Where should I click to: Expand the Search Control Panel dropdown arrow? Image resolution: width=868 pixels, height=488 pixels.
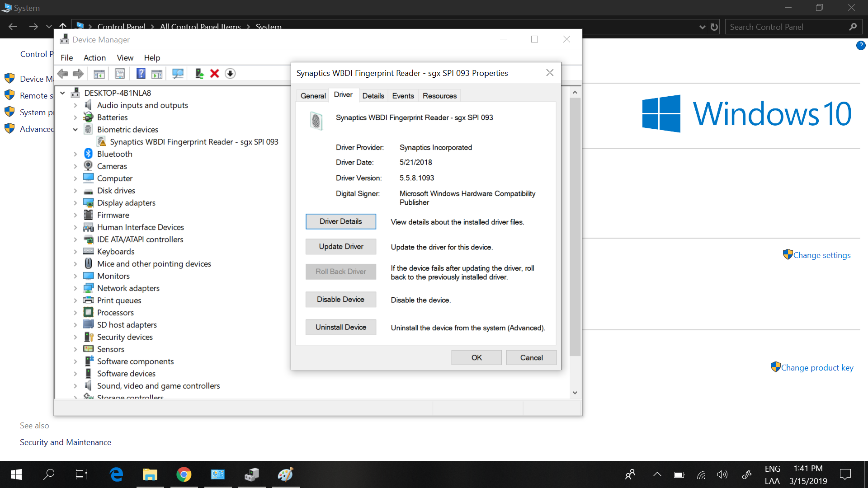[702, 27]
